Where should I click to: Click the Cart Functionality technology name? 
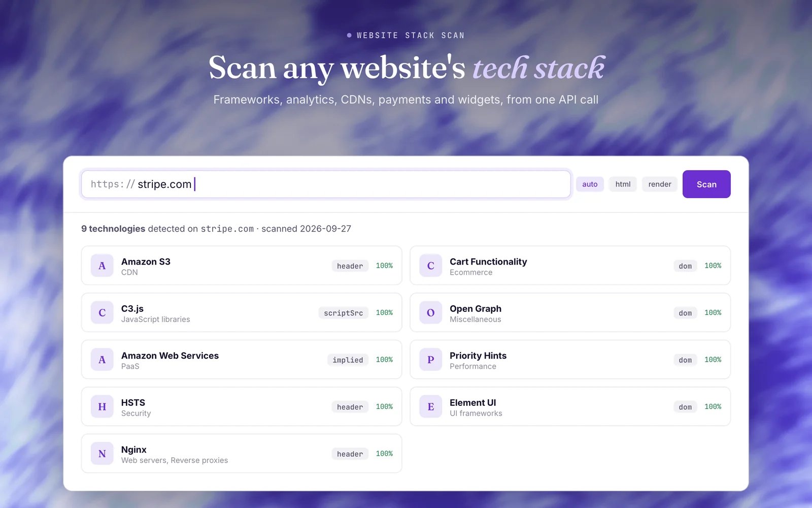point(488,262)
